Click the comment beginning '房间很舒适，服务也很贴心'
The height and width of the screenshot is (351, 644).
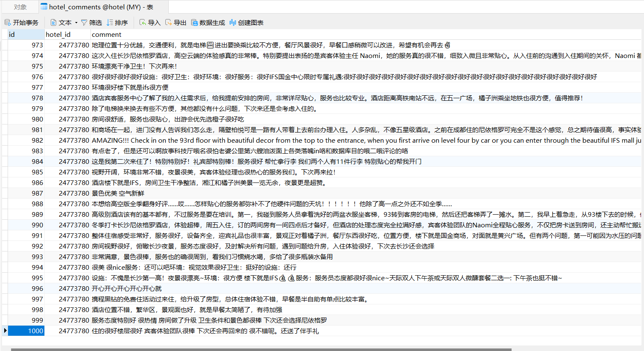[x=168, y=119]
